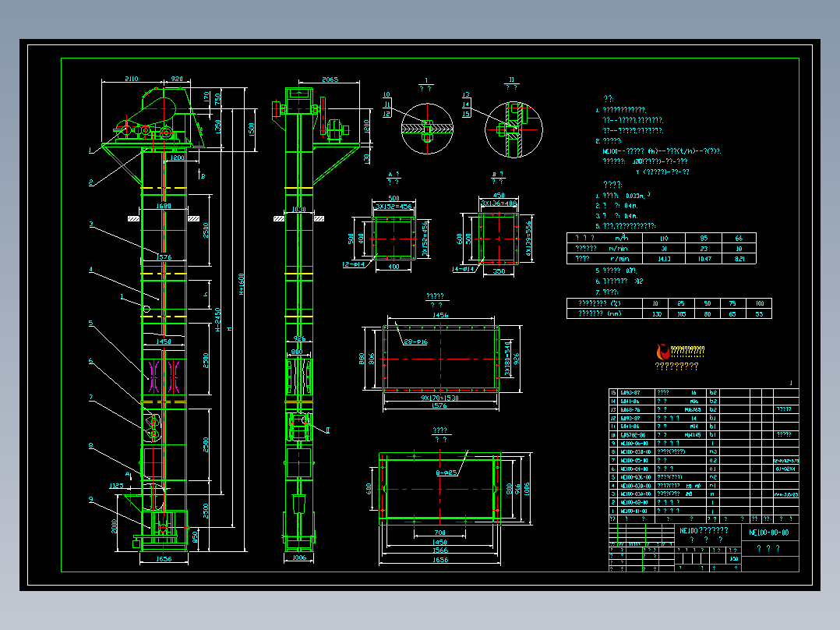
Task: Click the detail II callout label beside the side view
Action: (327, 430)
